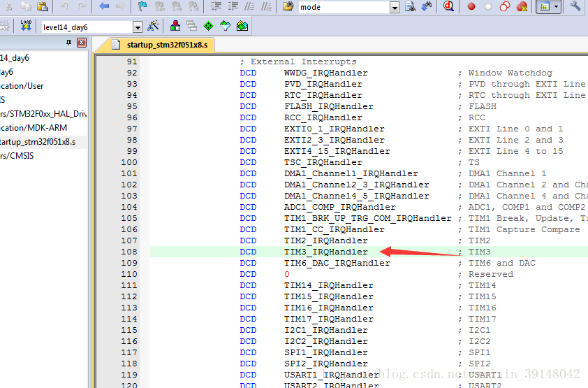Viewport: 588px width, 388px height.
Task: Navigate forwards with the grey arrow
Action: point(120,6)
